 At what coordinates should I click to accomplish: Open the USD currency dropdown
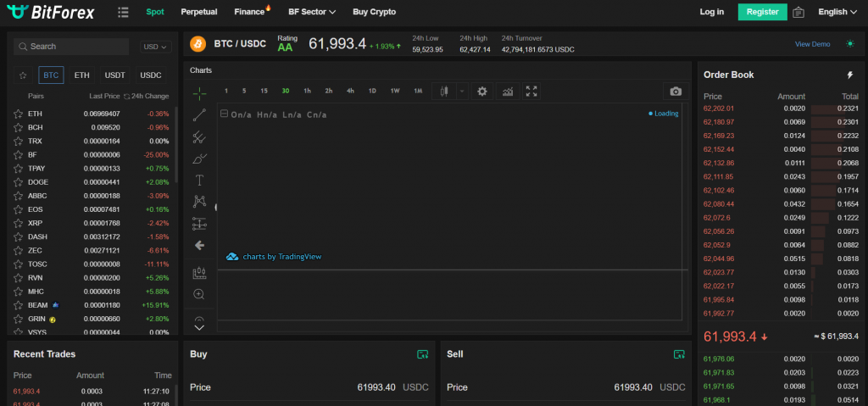click(x=155, y=47)
